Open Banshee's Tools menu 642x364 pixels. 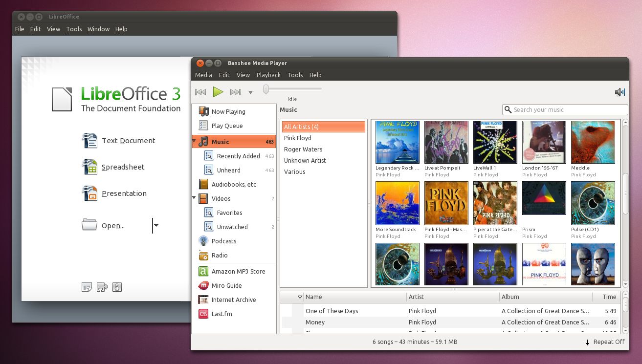click(x=295, y=75)
